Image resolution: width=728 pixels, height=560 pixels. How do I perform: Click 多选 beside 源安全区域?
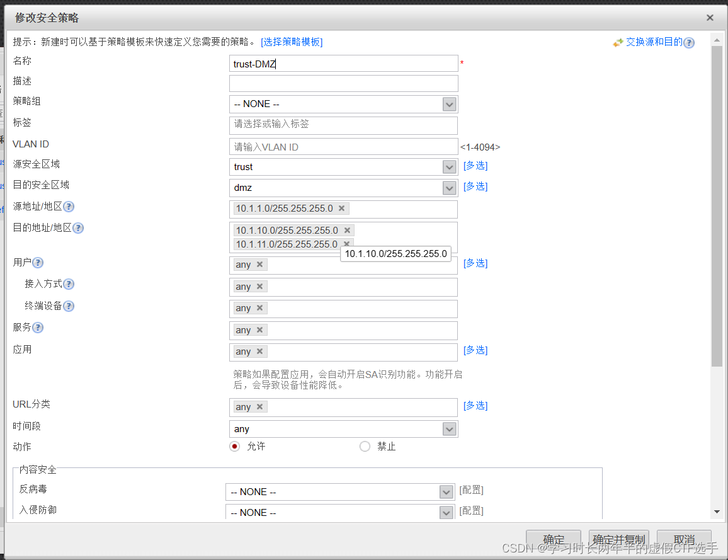pyautogui.click(x=475, y=166)
